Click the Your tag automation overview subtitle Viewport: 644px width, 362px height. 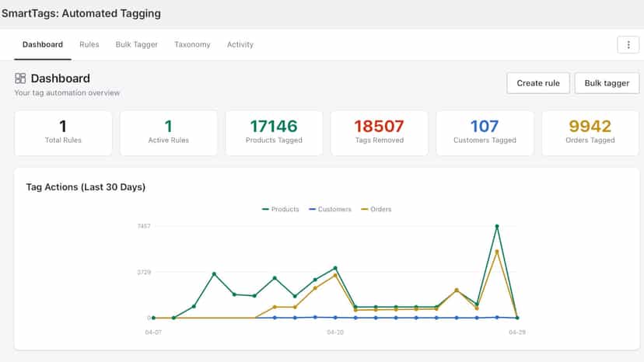[x=67, y=92]
